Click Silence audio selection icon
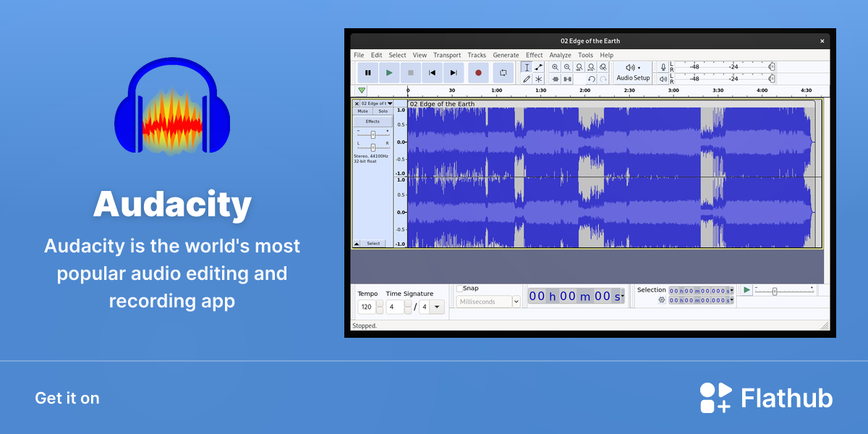Screen dimensions: 868x434 tap(567, 79)
